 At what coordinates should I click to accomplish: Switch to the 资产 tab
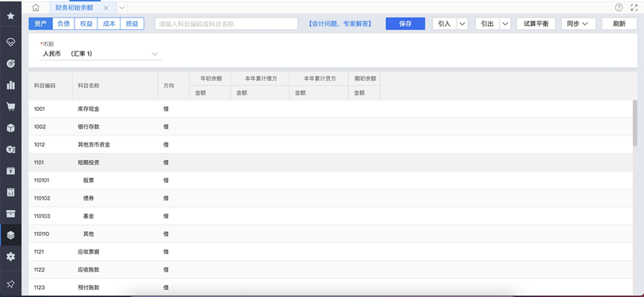point(40,24)
